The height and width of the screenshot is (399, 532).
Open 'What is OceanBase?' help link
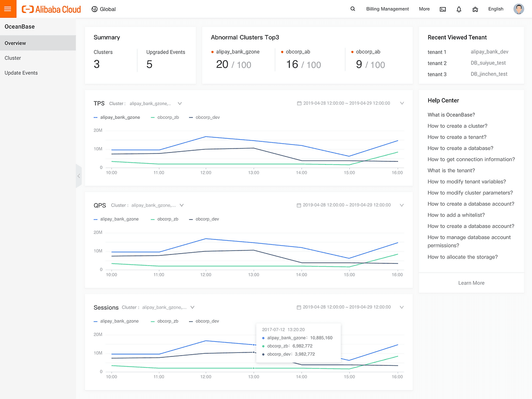pyautogui.click(x=451, y=115)
